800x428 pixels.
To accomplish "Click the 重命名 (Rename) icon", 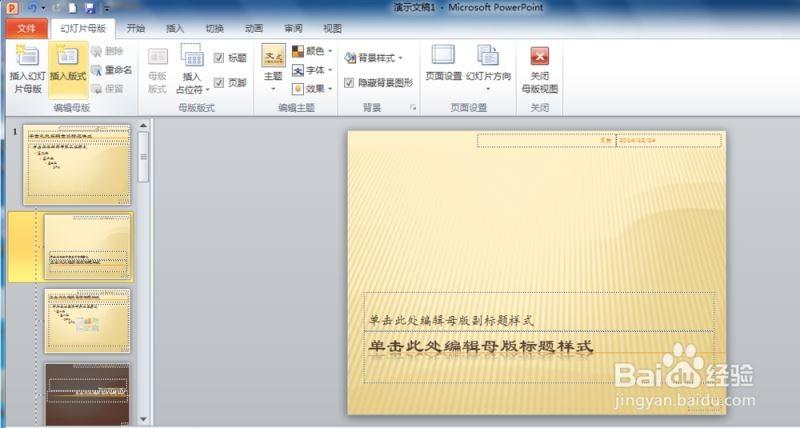I will 111,70.
